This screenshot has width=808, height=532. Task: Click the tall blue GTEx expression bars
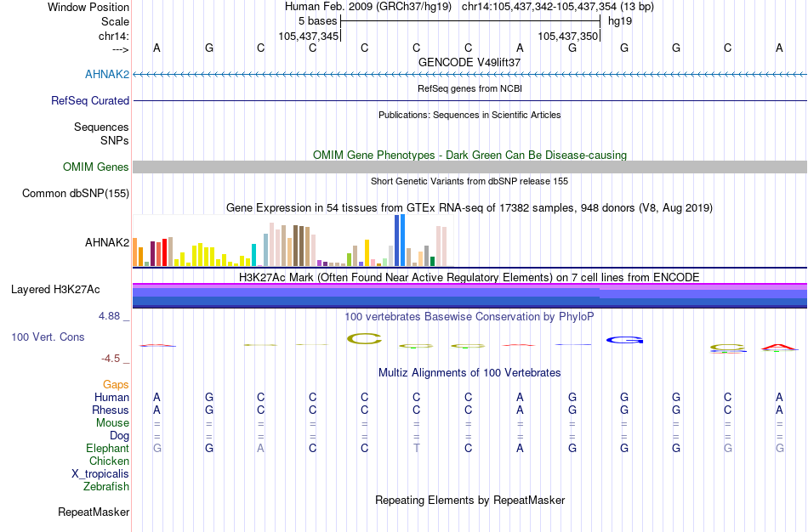[400, 240]
